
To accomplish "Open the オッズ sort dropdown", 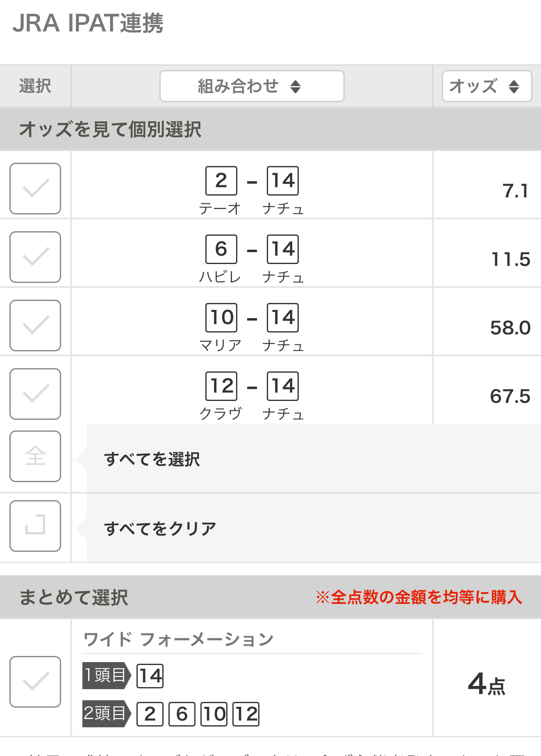I will pos(487,86).
